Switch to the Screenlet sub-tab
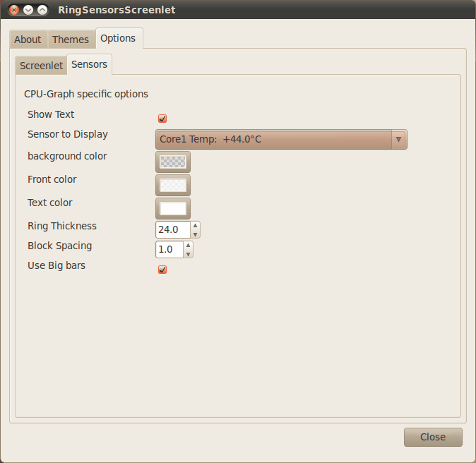This screenshot has width=476, height=463. click(x=41, y=66)
